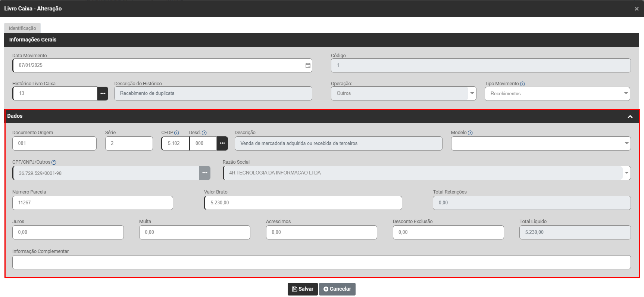Show the Desd. help tooltip icon
The image size is (644, 297).
click(x=204, y=133)
